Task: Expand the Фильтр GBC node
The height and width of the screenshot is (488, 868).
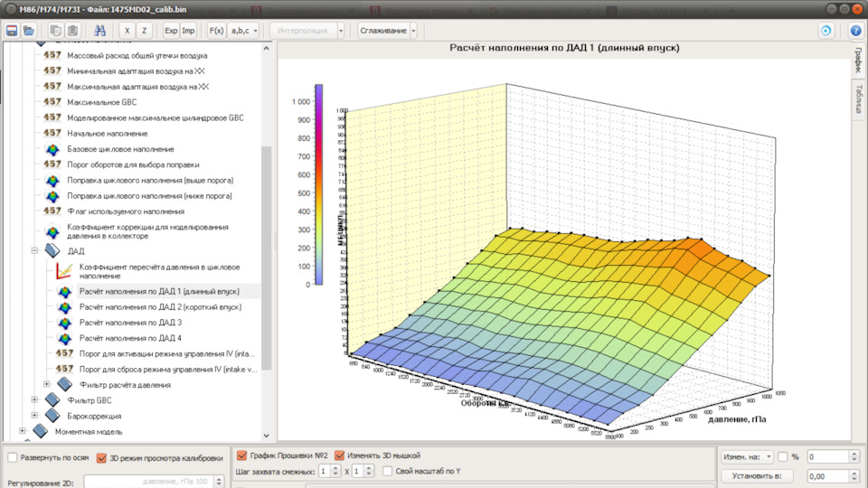Action: tap(34, 399)
